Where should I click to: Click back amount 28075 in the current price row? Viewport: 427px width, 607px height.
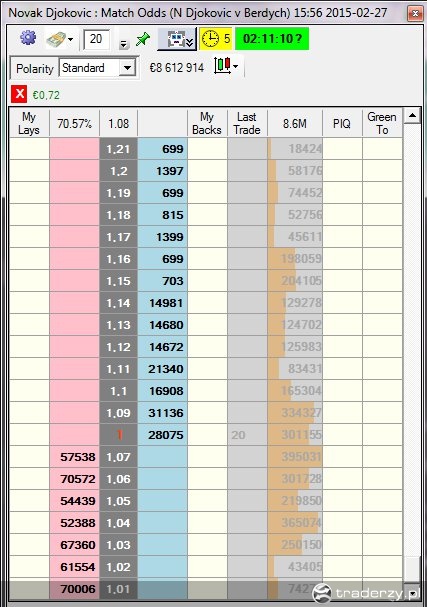pyautogui.click(x=163, y=435)
